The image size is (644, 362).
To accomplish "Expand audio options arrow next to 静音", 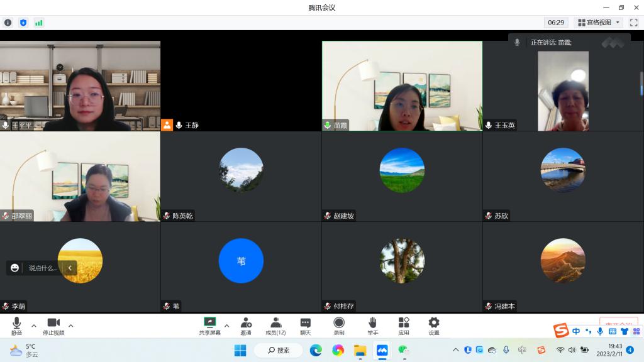I will (x=34, y=326).
